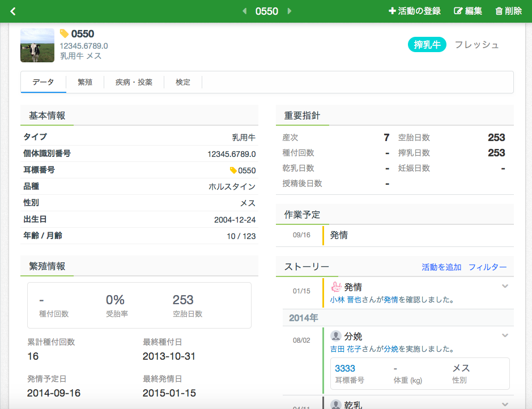Expand the 発情 story entry chevron
Screen dimensions: 532x409
tap(505, 286)
